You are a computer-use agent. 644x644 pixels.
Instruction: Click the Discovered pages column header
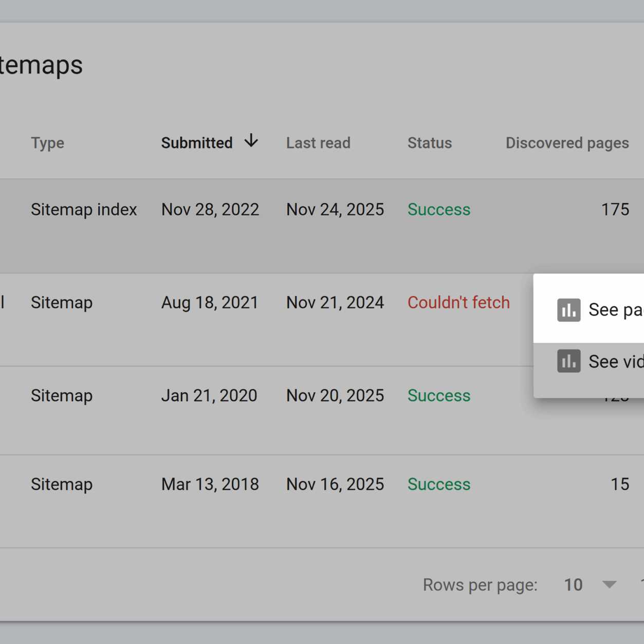click(x=567, y=143)
